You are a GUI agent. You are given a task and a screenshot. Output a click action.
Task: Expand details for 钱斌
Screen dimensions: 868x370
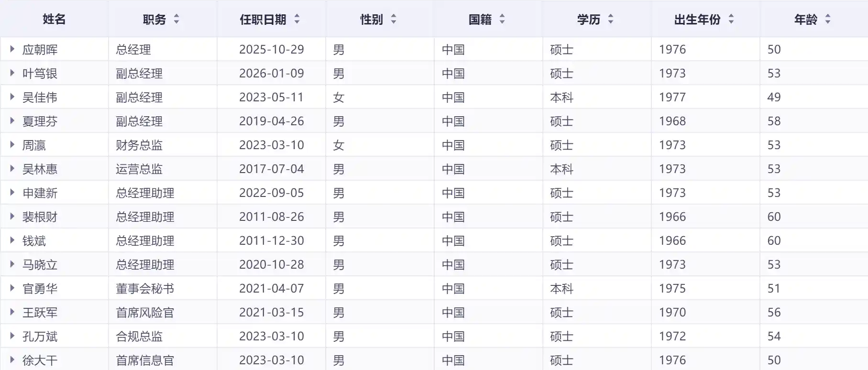click(11, 240)
